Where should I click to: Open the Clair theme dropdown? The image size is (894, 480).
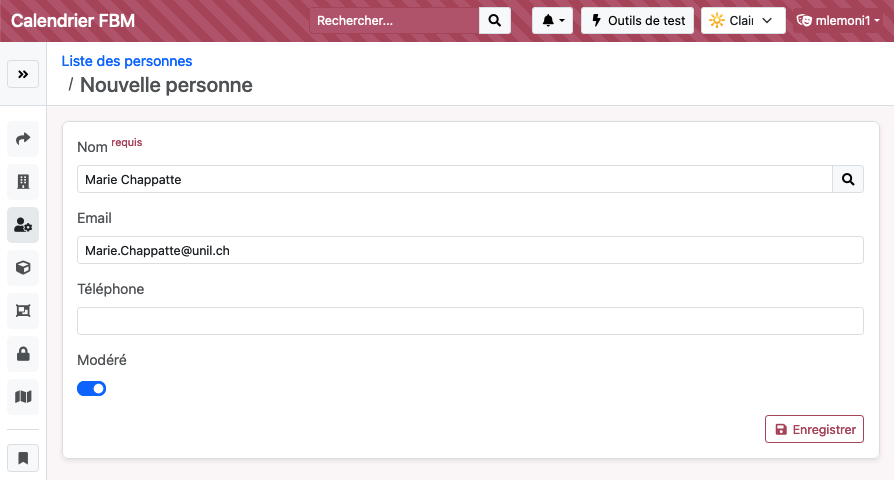(743, 21)
